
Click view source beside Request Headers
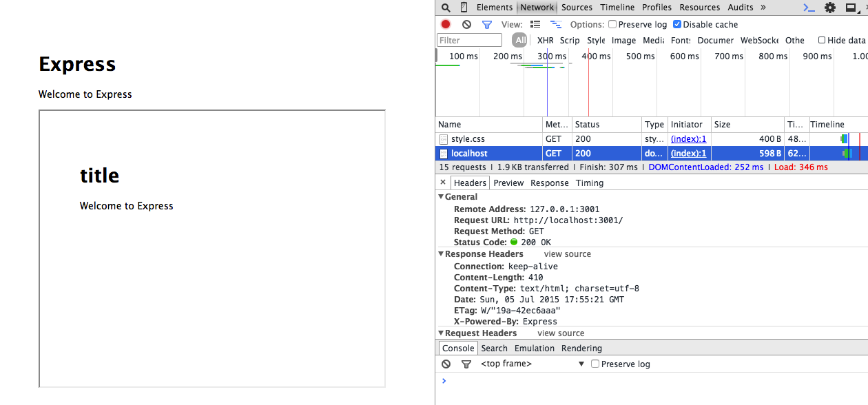tap(561, 333)
